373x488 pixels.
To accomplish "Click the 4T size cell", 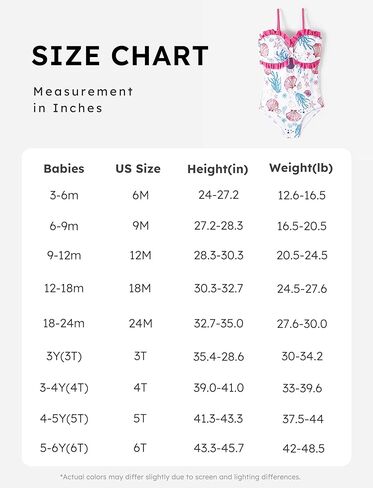I will [x=140, y=388].
